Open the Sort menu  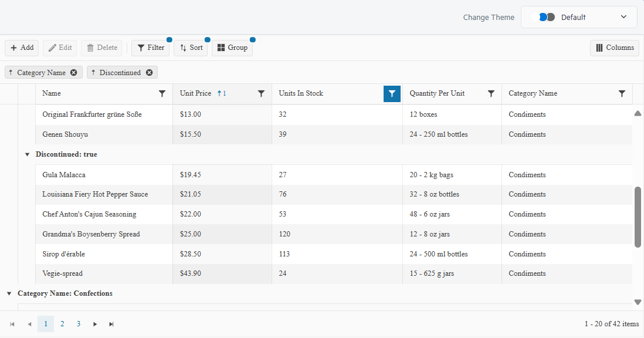191,48
